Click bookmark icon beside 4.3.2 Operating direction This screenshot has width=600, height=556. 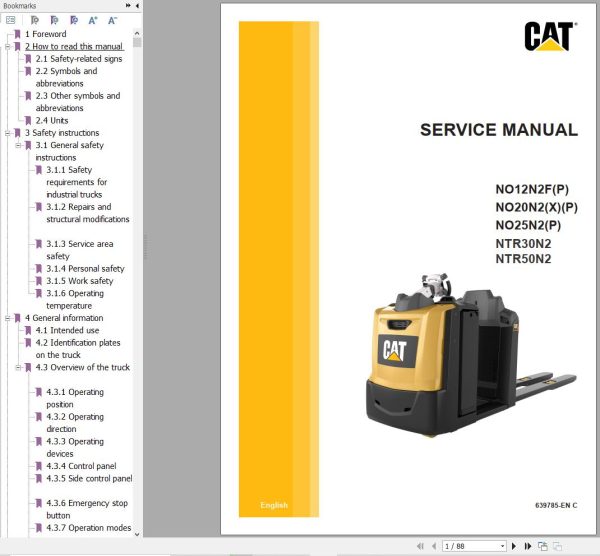pyautogui.click(x=39, y=417)
